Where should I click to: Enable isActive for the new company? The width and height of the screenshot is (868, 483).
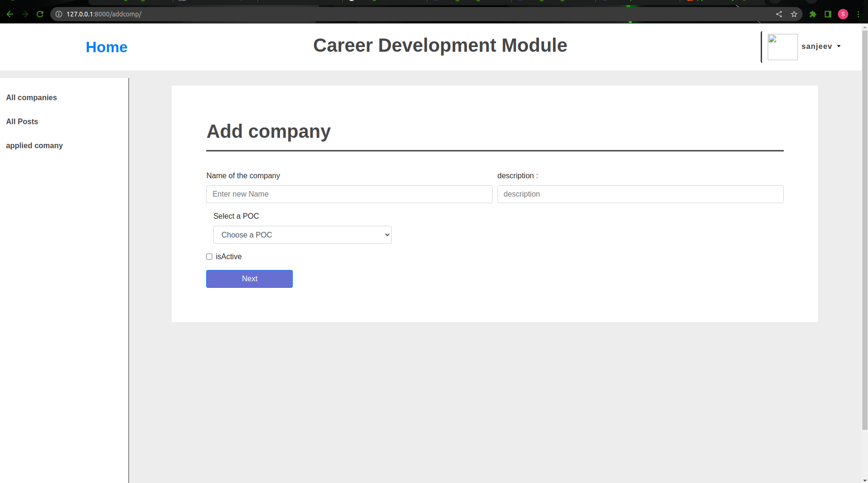coord(209,256)
